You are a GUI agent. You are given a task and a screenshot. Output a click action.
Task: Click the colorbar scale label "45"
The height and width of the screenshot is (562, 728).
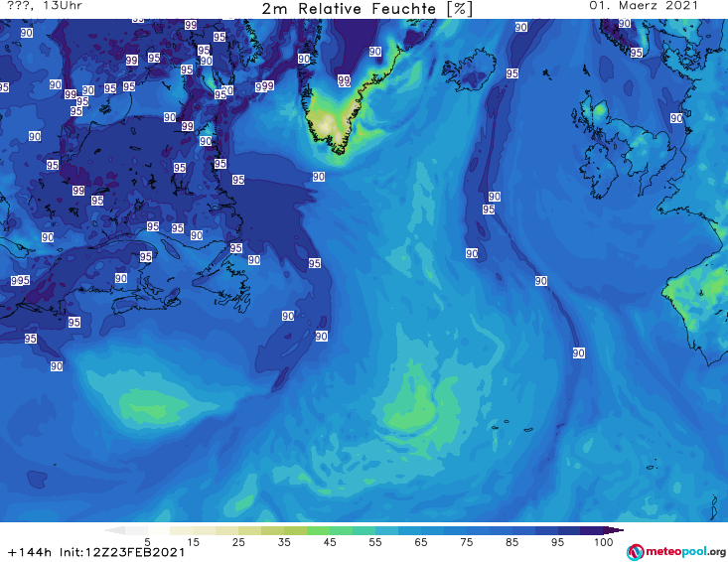(x=330, y=542)
